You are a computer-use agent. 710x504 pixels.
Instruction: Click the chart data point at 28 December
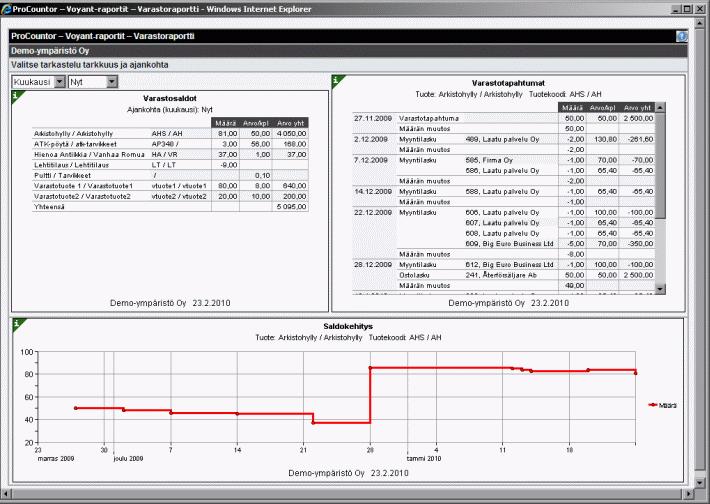point(370,368)
